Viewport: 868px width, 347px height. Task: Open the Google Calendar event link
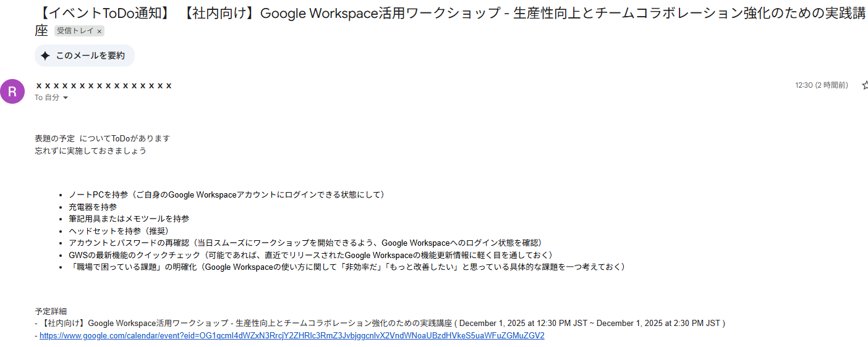coord(292,336)
